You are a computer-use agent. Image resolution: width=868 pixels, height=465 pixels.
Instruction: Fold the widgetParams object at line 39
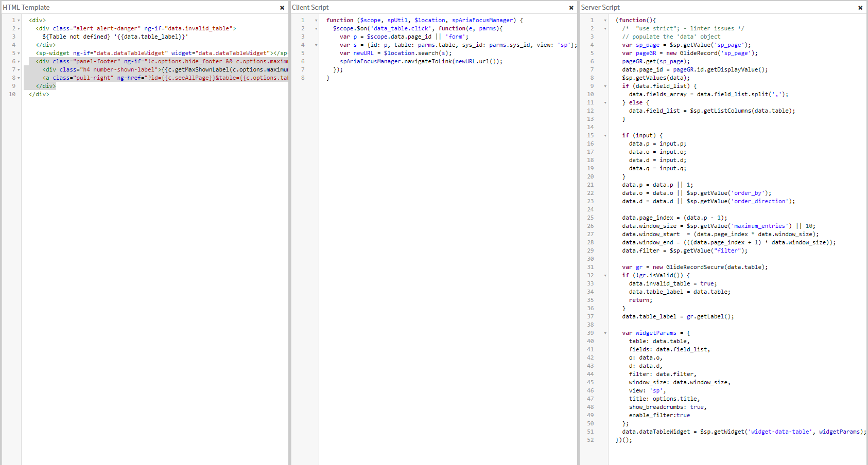605,333
